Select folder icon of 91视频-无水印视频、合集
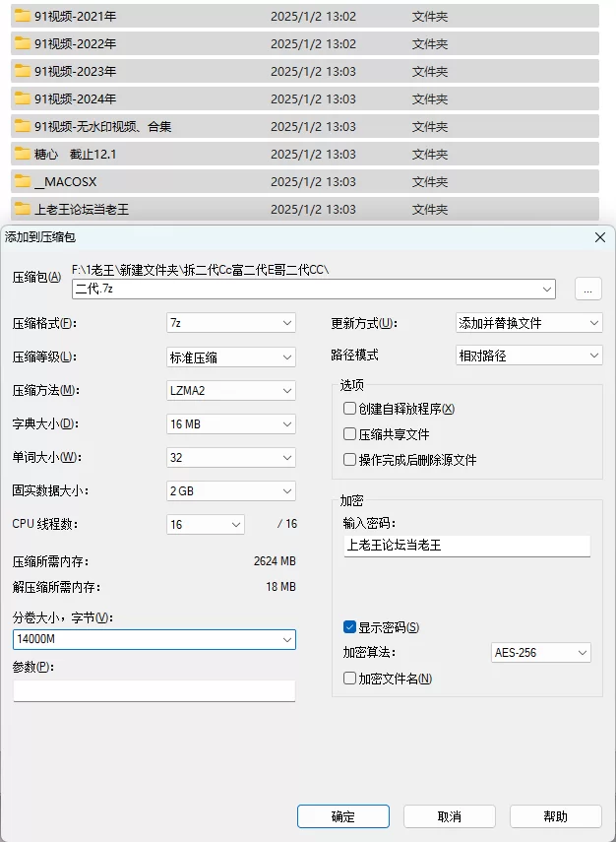This screenshot has height=842, width=616. (x=22, y=127)
